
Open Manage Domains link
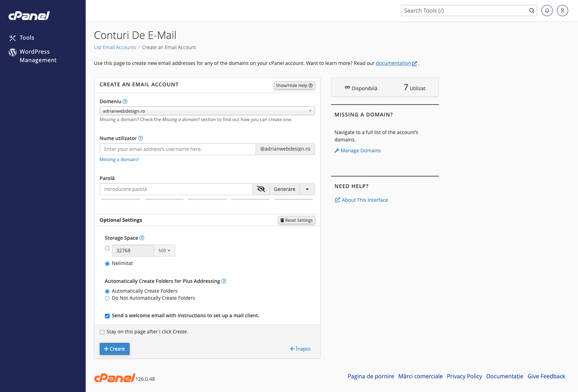(x=361, y=151)
